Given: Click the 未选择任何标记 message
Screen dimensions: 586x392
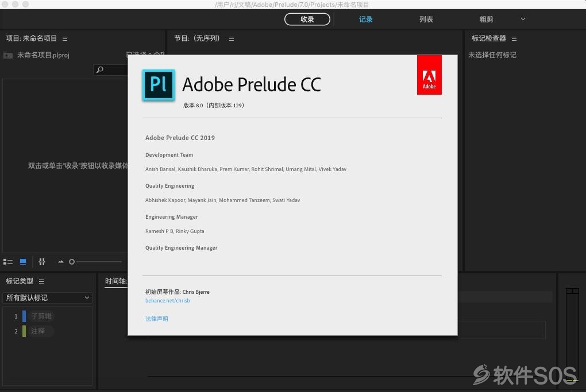Looking at the screenshot, I should (492, 55).
